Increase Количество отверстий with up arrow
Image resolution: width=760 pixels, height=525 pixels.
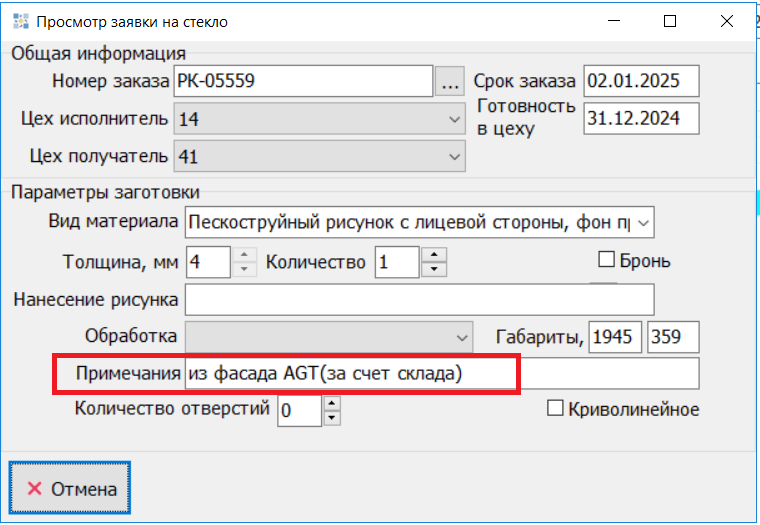pyautogui.click(x=332, y=403)
